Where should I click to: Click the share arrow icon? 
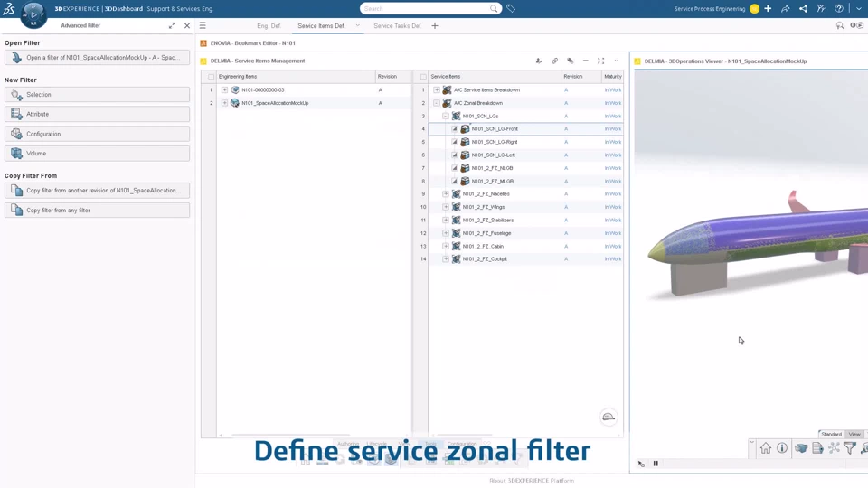coord(785,8)
